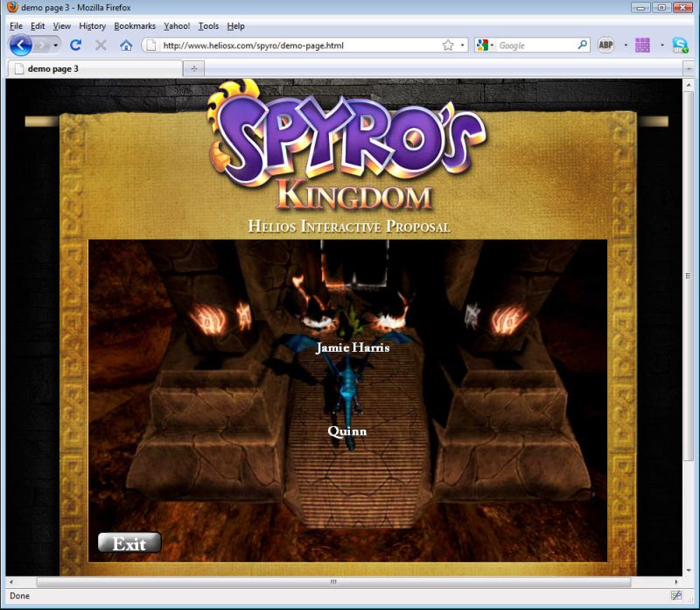Click the Forward navigation arrow
700x610 pixels.
42,46
